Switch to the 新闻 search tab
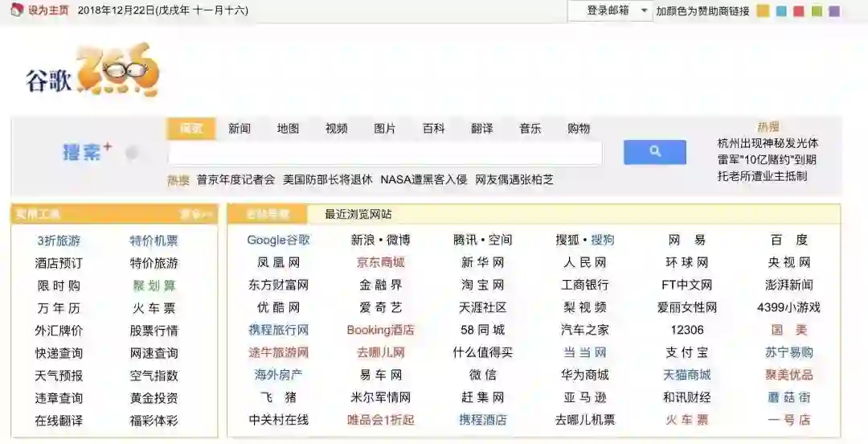The height and width of the screenshot is (444, 868). tap(240, 129)
